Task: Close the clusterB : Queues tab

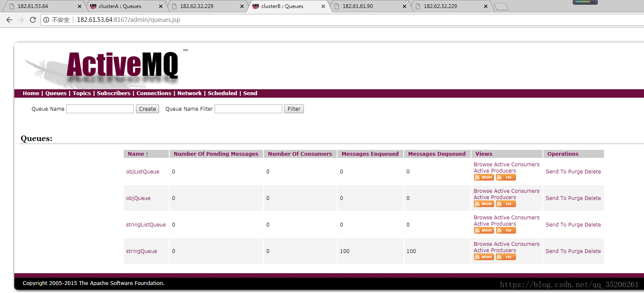Action: tap(323, 6)
